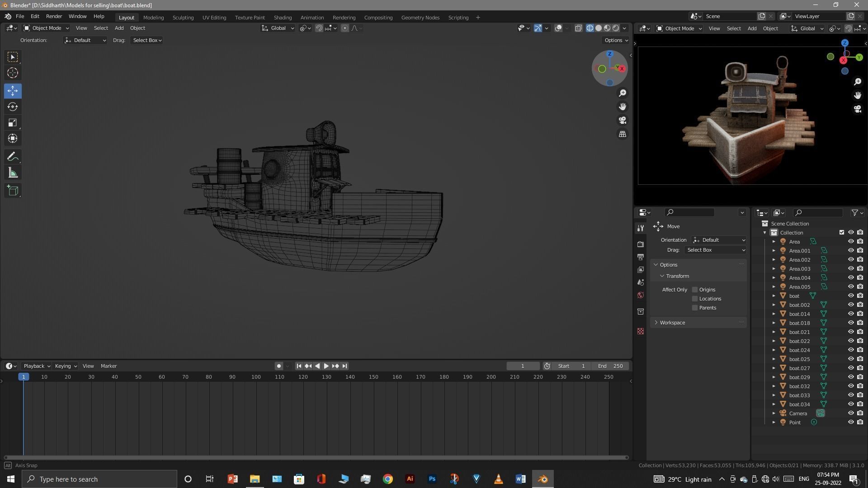Select the Add Cube tool

pyautogui.click(x=13, y=191)
